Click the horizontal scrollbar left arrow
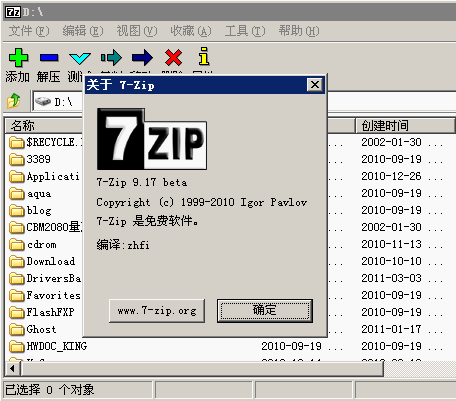This screenshot has height=401, width=456. 13,369
